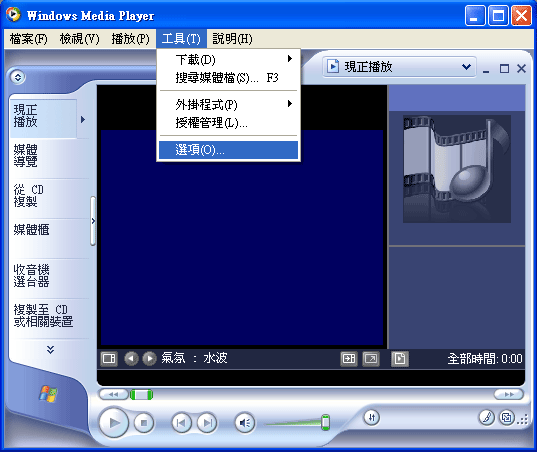
Task: Select the previous visualization arrow
Action: click(131, 359)
